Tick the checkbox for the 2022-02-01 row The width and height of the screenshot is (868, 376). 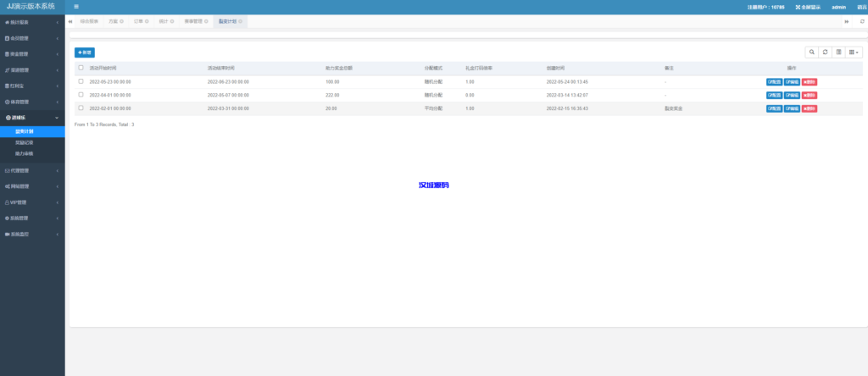coord(81,108)
